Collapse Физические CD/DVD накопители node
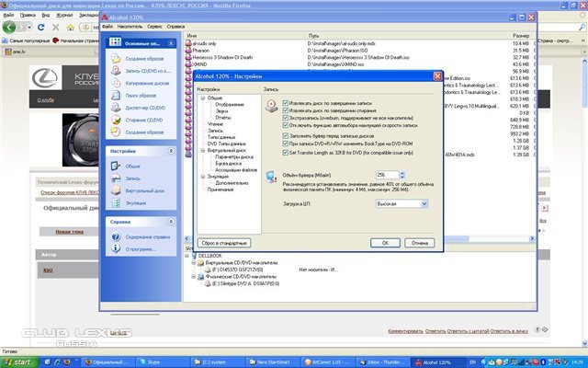This screenshot has width=588, height=368. pos(194,277)
